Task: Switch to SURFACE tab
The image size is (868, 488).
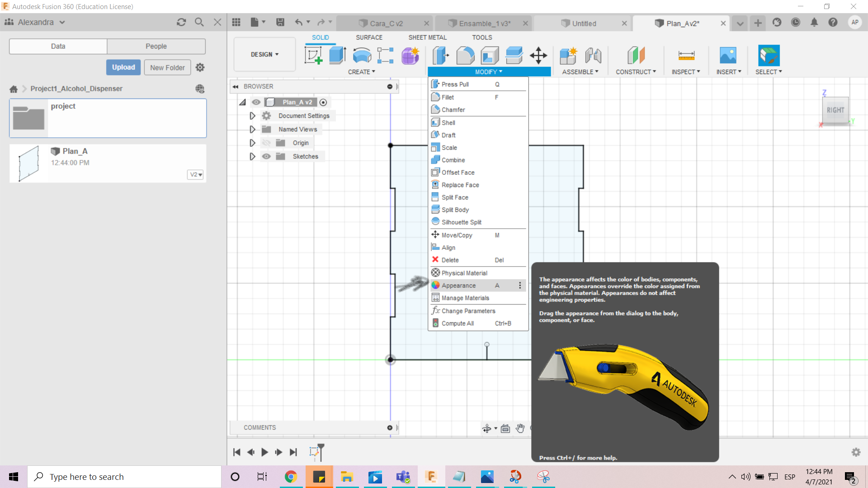Action: (370, 37)
